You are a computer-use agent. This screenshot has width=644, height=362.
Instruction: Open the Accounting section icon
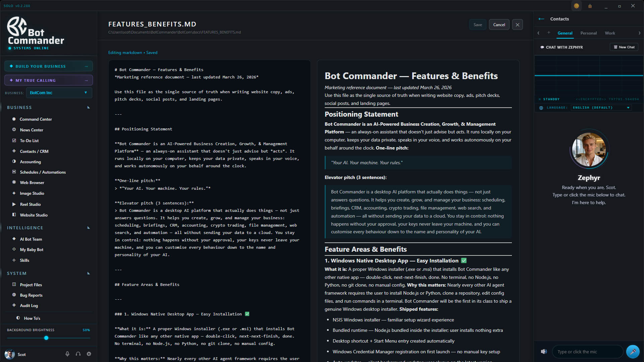(14, 162)
